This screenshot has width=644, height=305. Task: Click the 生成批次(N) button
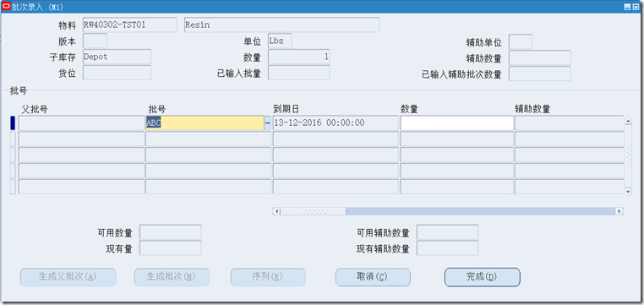pyautogui.click(x=172, y=277)
